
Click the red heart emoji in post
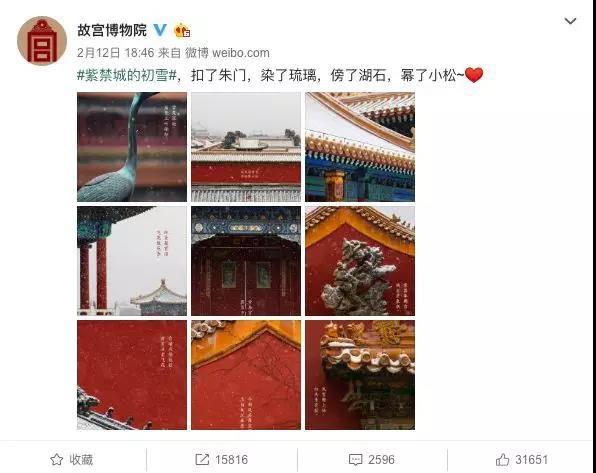474,75
